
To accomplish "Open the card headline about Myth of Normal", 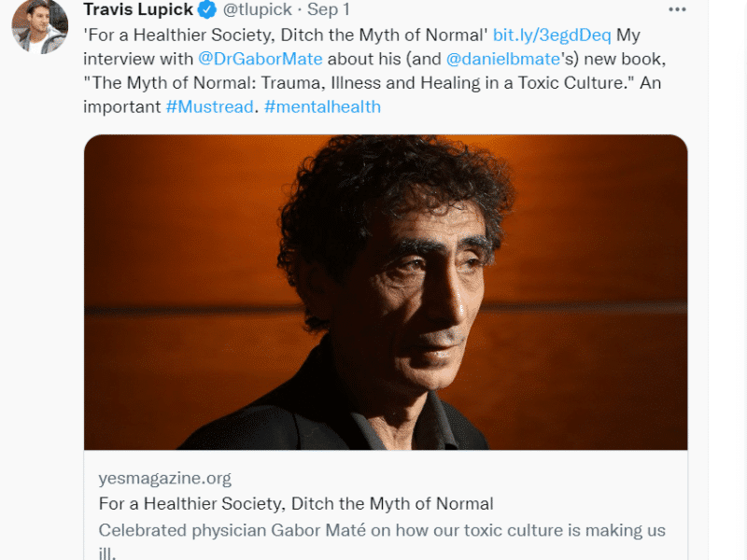I will (x=296, y=503).
